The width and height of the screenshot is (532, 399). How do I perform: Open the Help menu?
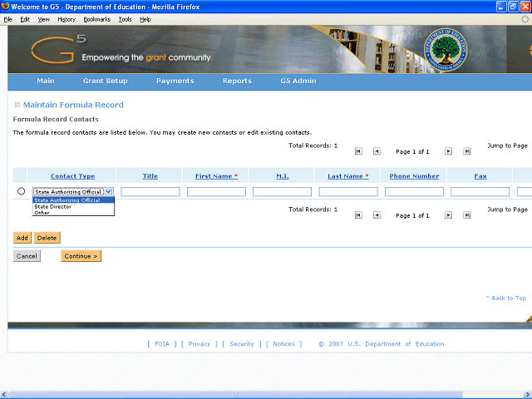pyautogui.click(x=145, y=19)
